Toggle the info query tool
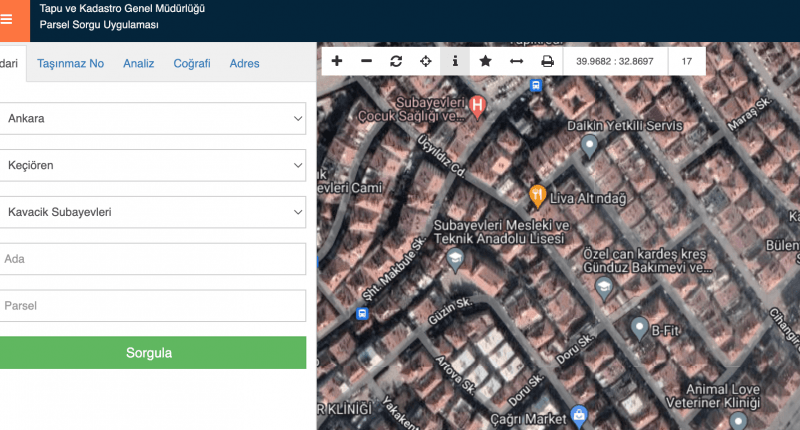This screenshot has width=800, height=430. click(x=455, y=61)
